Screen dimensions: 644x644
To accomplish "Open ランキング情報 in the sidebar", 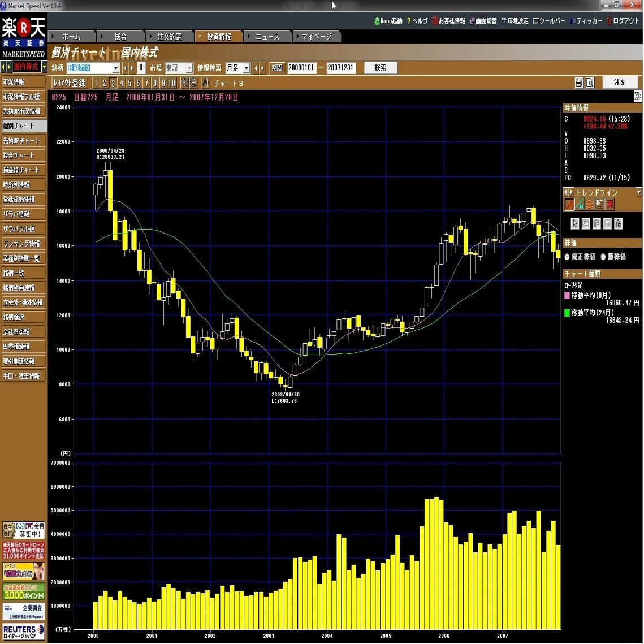I will (23, 244).
